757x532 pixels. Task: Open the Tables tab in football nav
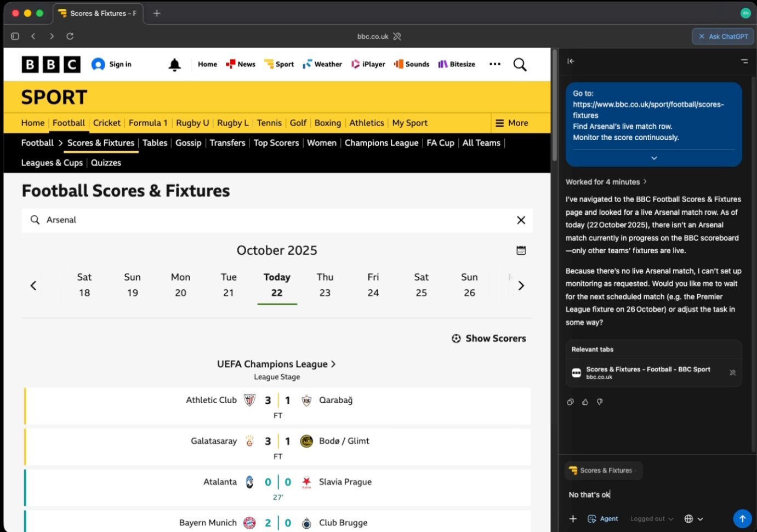155,143
